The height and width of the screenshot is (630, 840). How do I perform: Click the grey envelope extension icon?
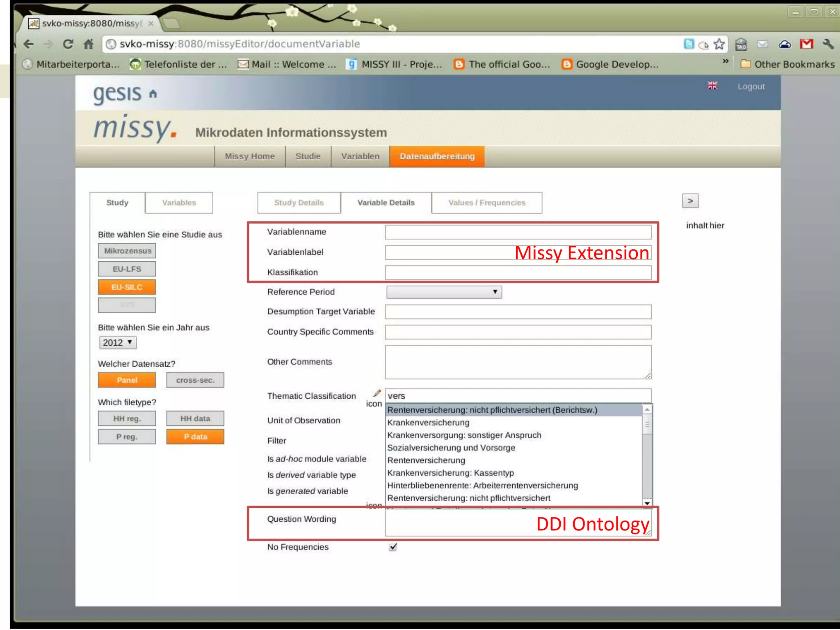(x=762, y=44)
